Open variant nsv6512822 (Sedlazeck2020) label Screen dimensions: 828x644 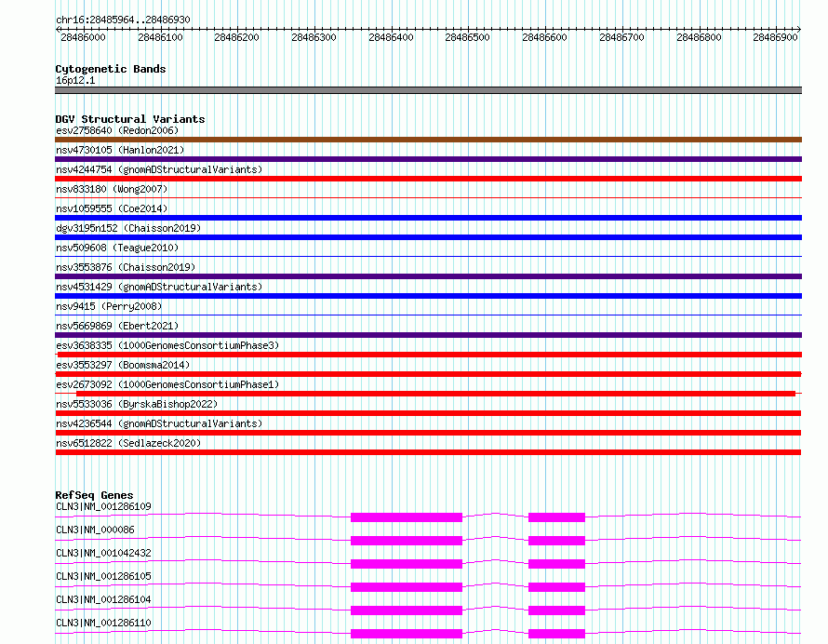pyautogui.click(x=128, y=443)
